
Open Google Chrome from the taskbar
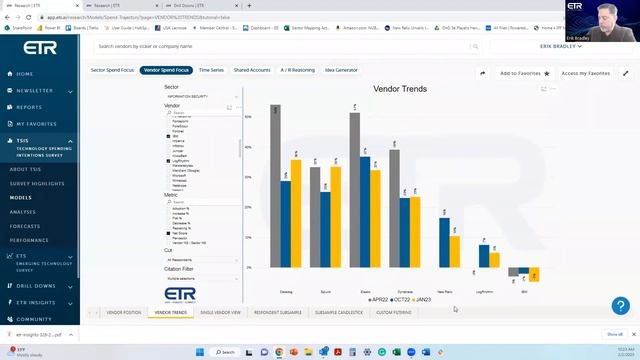coord(279,352)
